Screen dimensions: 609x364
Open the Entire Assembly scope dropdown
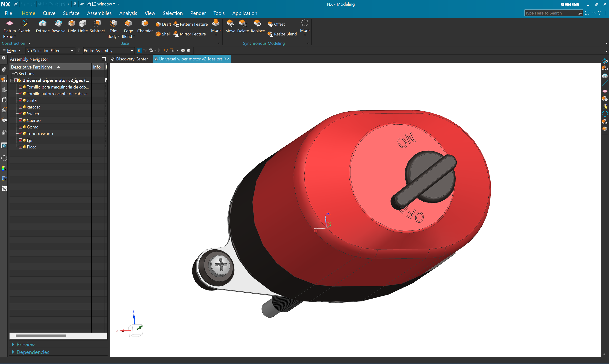click(109, 50)
